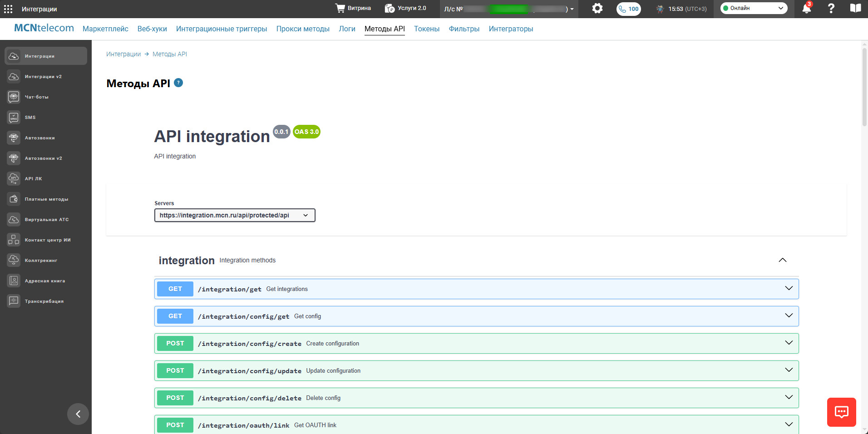868x434 pixels.
Task: Open the red chat support widget
Action: [842, 412]
